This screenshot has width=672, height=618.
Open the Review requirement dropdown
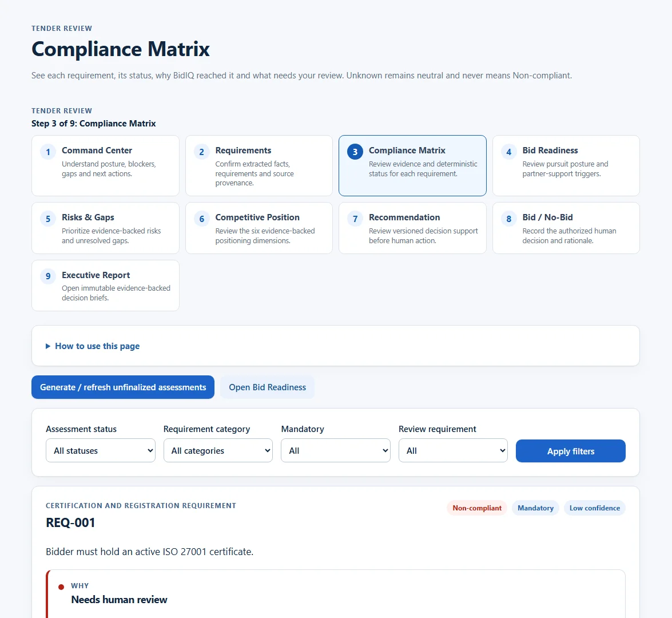(453, 450)
